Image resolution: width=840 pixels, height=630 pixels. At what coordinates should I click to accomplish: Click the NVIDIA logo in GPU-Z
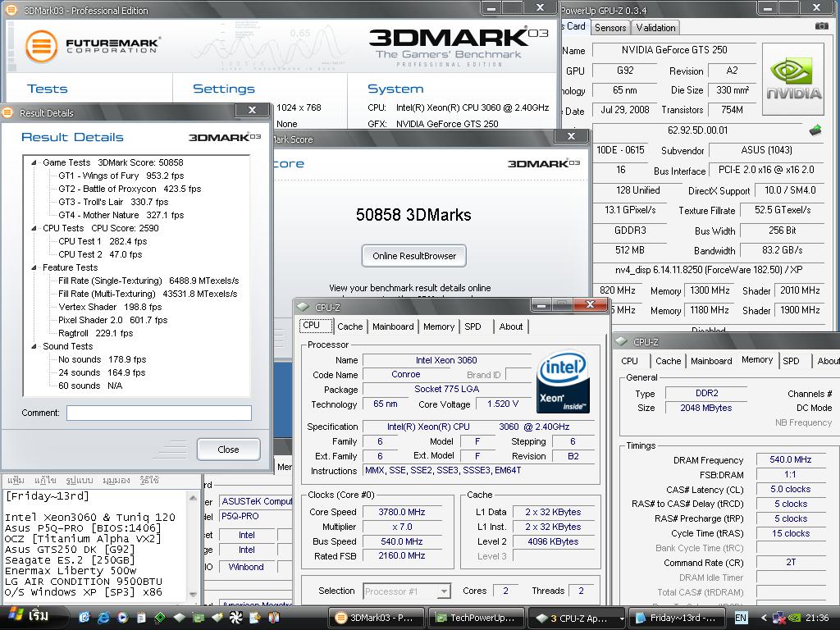tap(792, 79)
